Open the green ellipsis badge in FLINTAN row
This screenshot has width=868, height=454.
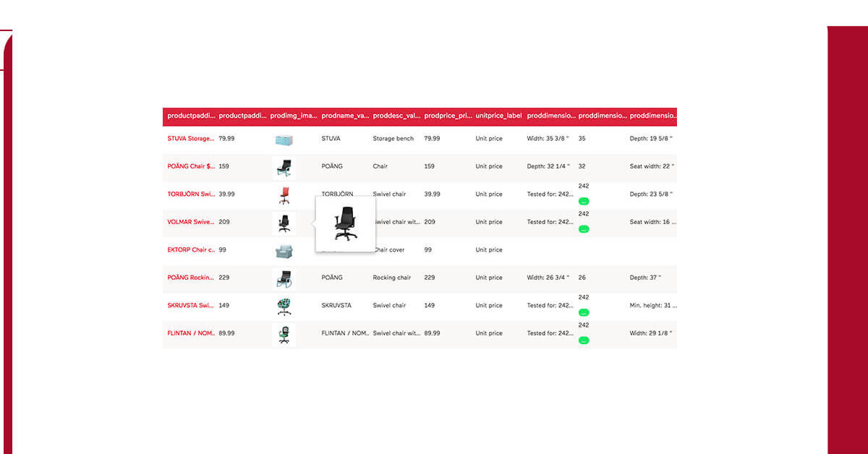(x=584, y=340)
